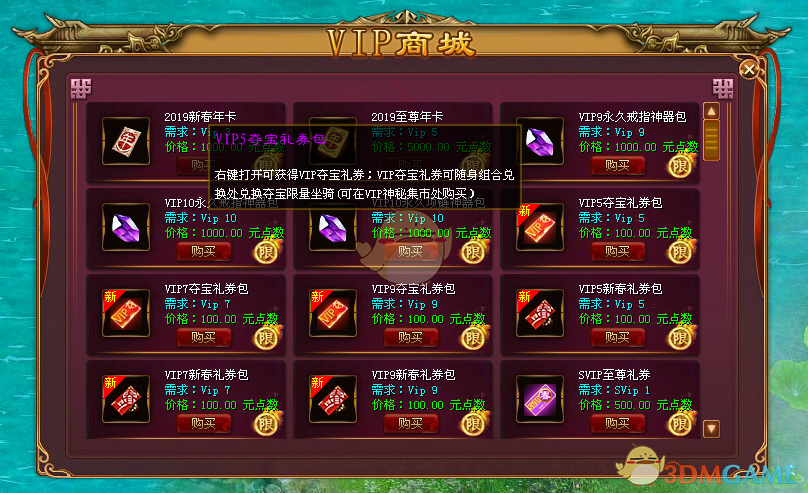This screenshot has width=808, height=493.
Task: Click 购买 under SVIP至尊礼券
Action: click(x=617, y=423)
